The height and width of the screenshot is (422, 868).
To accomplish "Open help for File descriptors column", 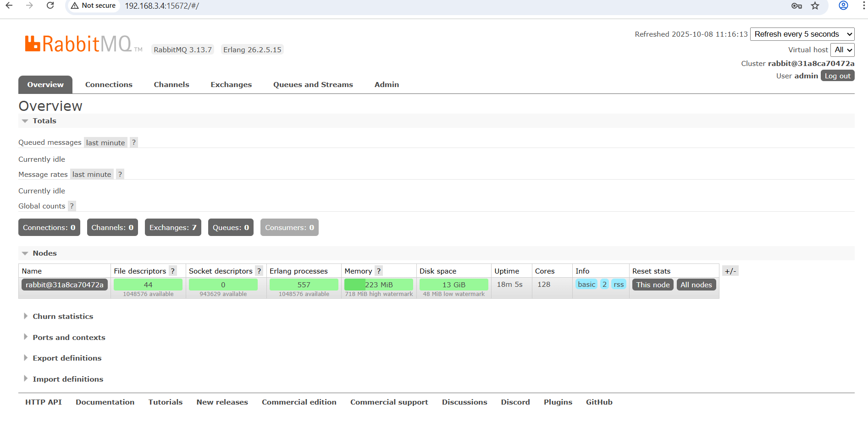I will coord(173,271).
